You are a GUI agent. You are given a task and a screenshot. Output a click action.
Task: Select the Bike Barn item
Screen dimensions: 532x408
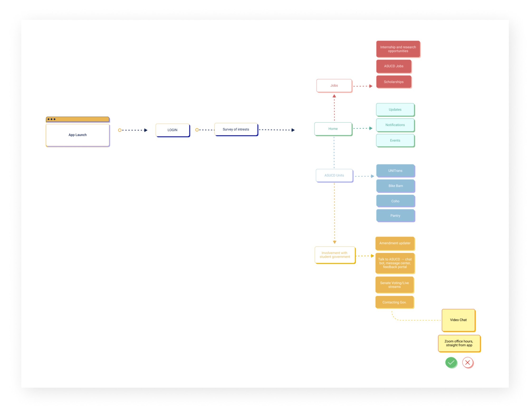[x=396, y=186]
